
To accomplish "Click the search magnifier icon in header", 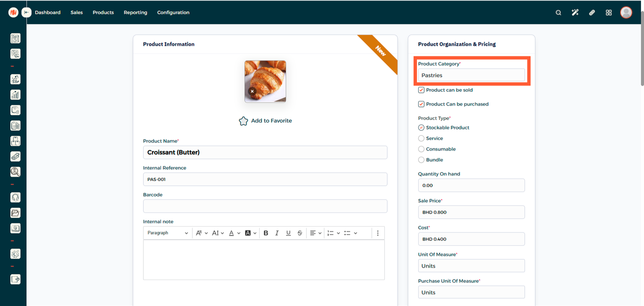I will (x=558, y=12).
